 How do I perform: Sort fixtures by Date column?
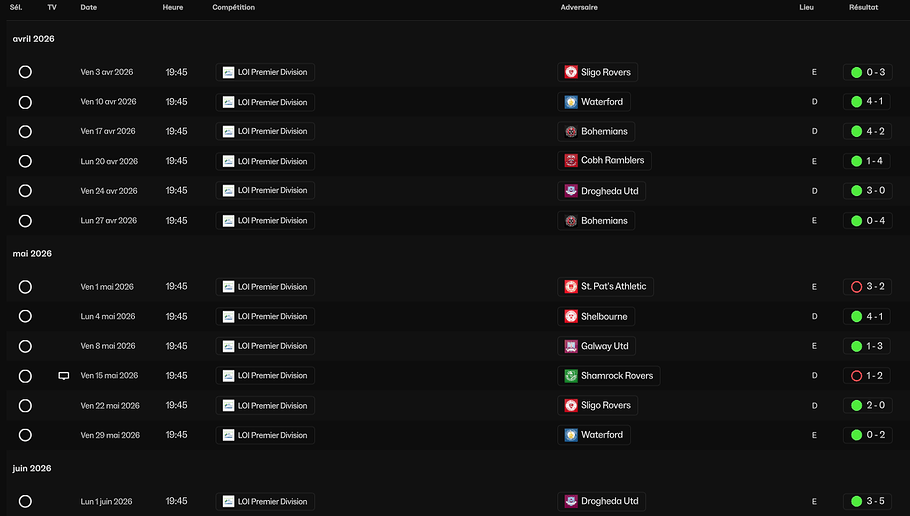pyautogui.click(x=89, y=7)
